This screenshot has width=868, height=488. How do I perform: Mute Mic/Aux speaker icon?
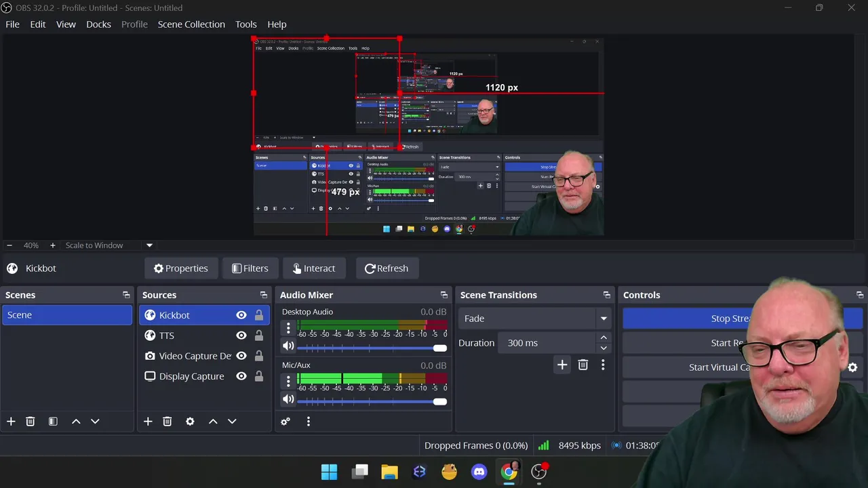click(x=288, y=400)
